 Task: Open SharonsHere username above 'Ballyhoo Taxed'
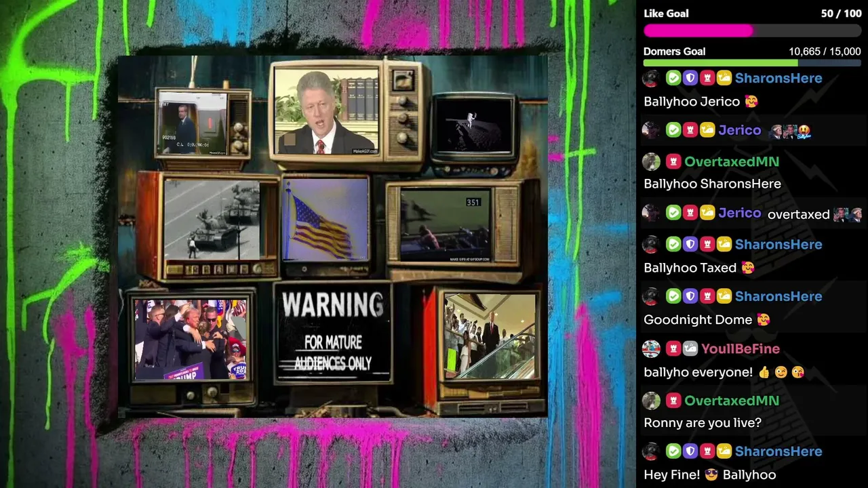point(778,244)
